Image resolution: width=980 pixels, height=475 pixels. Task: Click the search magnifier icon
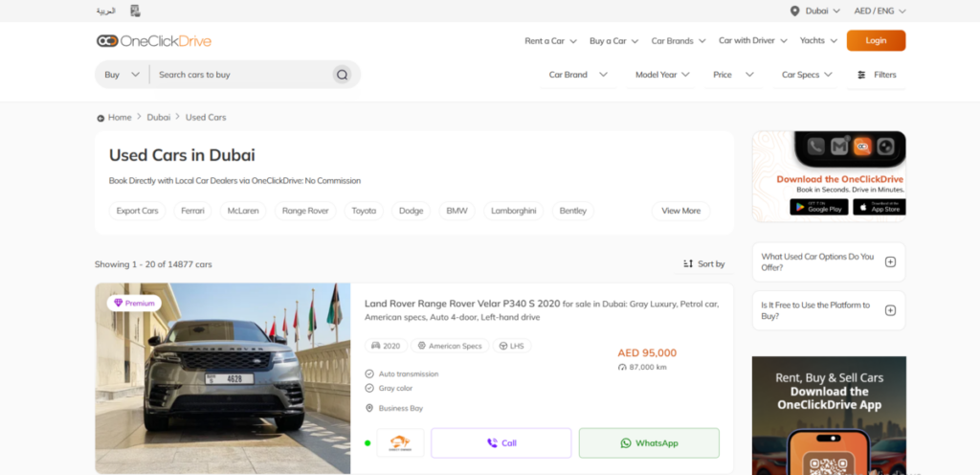pyautogui.click(x=342, y=75)
